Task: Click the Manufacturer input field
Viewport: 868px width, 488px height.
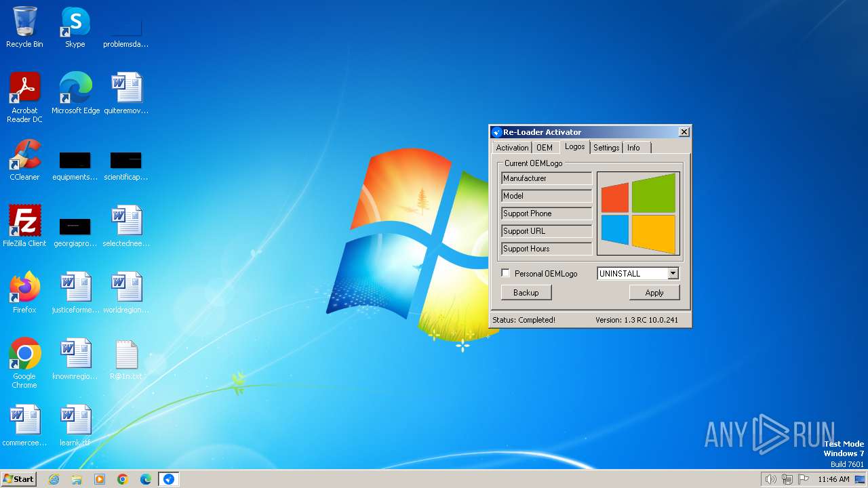Action: (x=547, y=178)
